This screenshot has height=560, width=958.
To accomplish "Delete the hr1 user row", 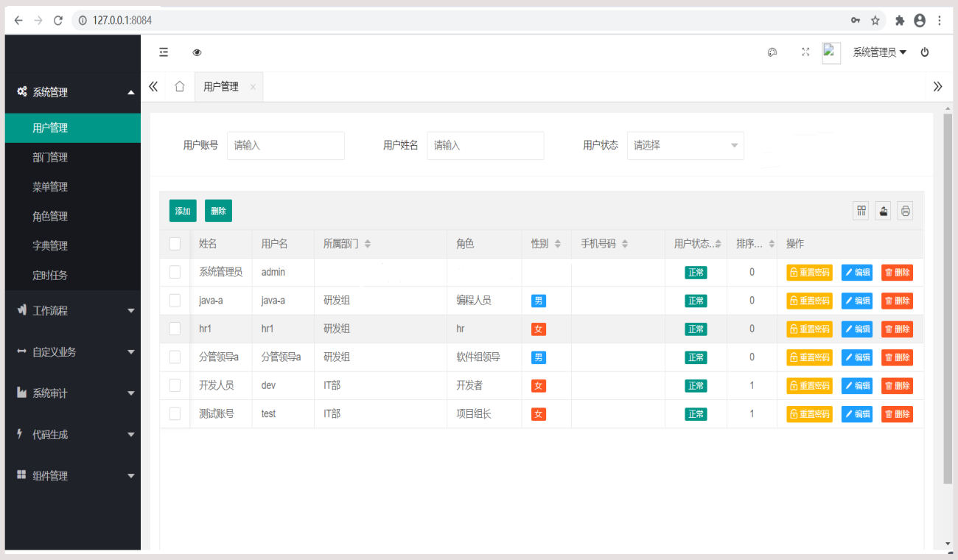I will pos(897,329).
